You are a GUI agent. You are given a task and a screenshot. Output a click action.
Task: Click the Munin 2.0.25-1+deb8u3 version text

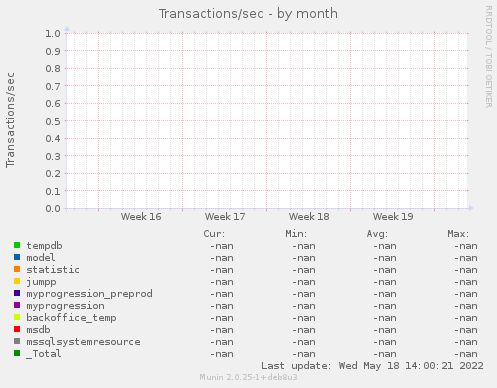click(x=248, y=377)
